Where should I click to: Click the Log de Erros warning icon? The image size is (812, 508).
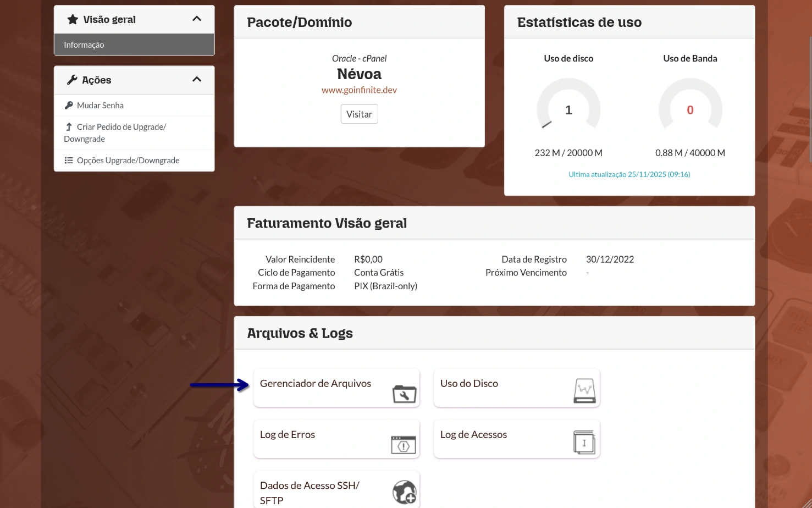404,444
